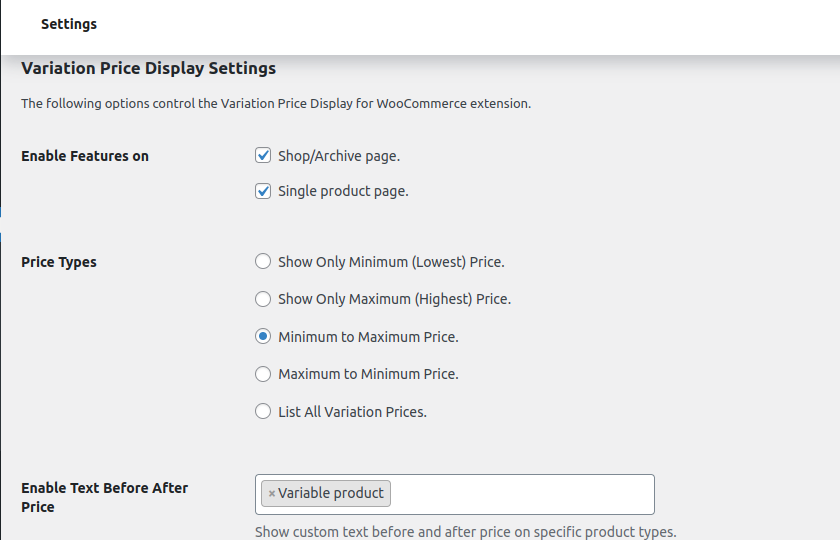This screenshot has height=540, width=840.
Task: Uncheck the Single product page checkbox
Action: (262, 191)
